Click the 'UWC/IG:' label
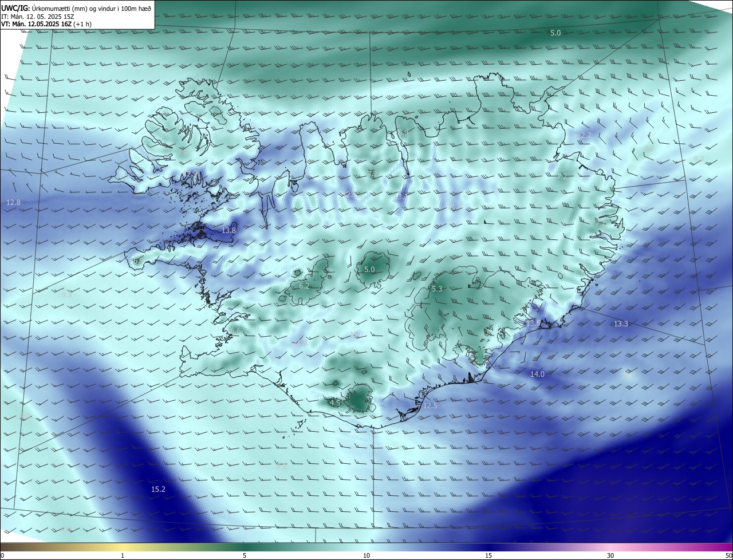 15,9
